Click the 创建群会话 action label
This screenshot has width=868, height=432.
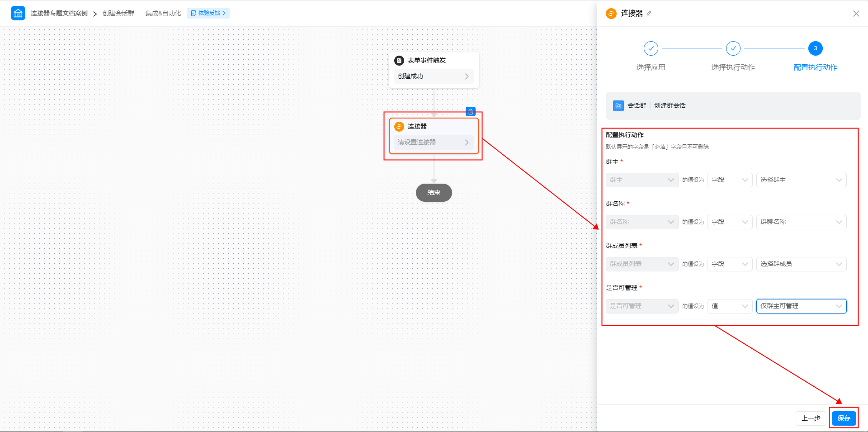click(670, 105)
